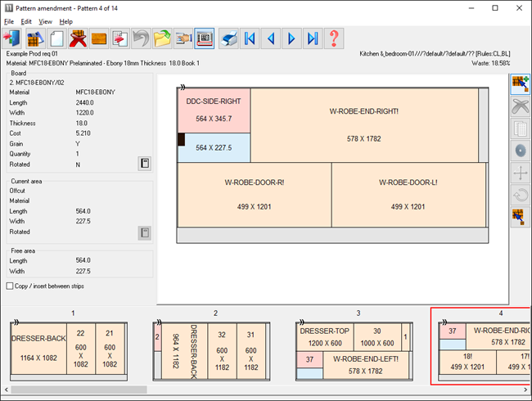Advance to the next pattern
This screenshot has height=401, width=532.
coord(291,38)
